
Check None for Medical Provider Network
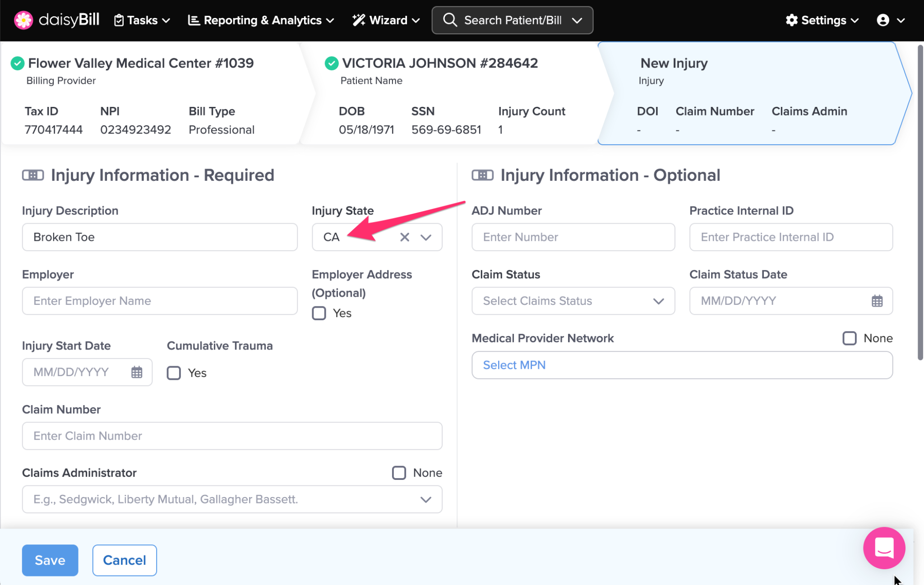click(x=849, y=338)
